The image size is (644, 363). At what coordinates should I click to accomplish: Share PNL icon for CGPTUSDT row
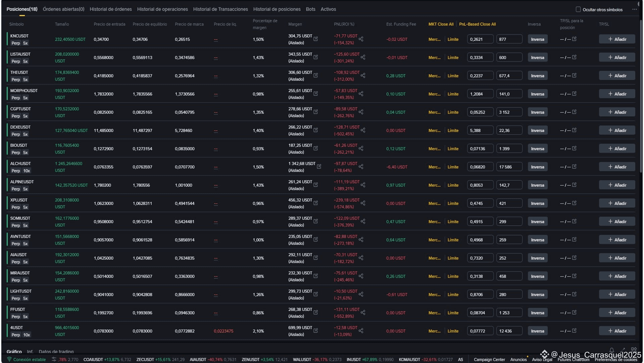361,112
